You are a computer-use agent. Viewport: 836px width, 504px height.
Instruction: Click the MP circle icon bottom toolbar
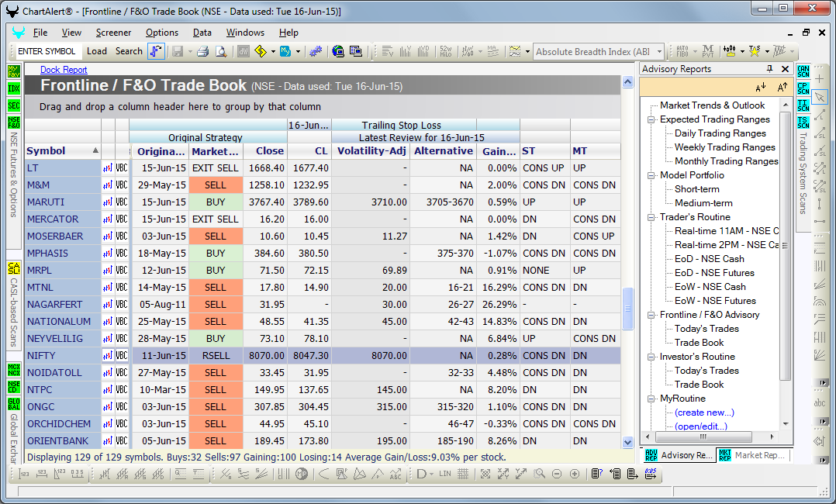pyautogui.click(x=302, y=474)
